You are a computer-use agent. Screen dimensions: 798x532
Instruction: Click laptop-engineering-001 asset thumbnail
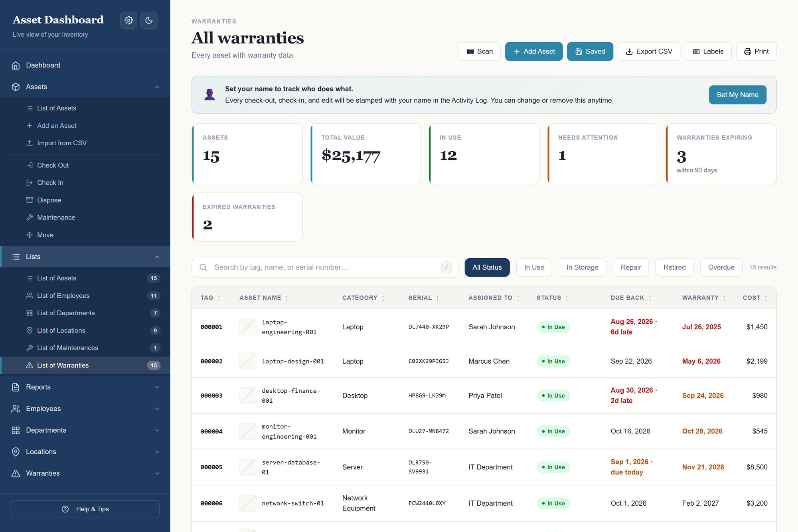248,327
